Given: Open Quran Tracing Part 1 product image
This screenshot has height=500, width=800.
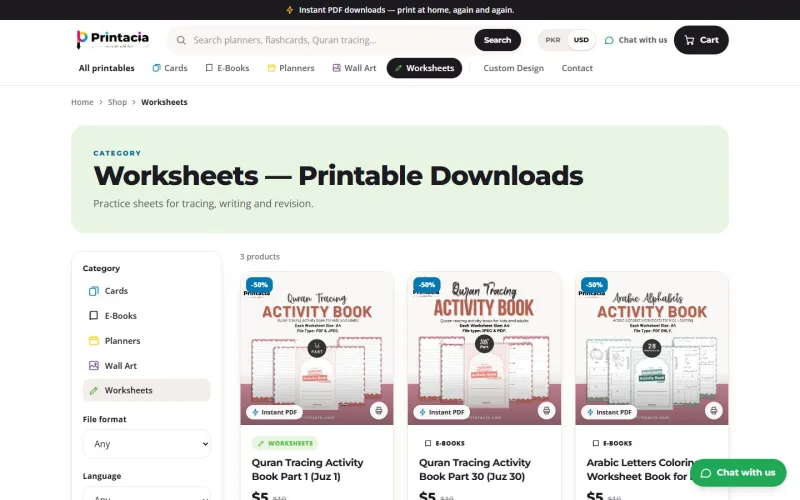Looking at the screenshot, I should tap(317, 348).
